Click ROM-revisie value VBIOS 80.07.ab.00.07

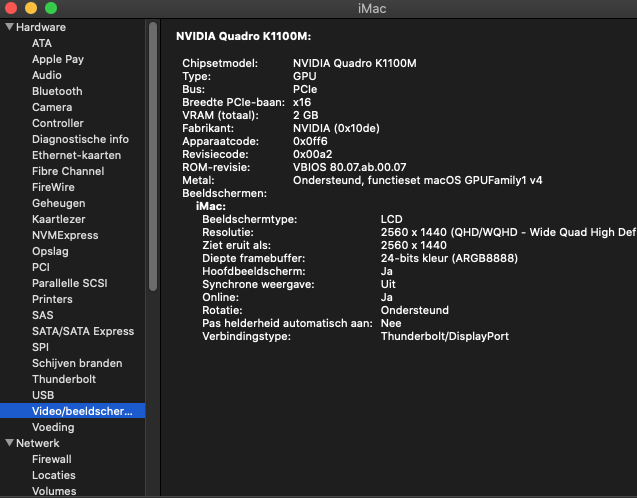click(349, 167)
